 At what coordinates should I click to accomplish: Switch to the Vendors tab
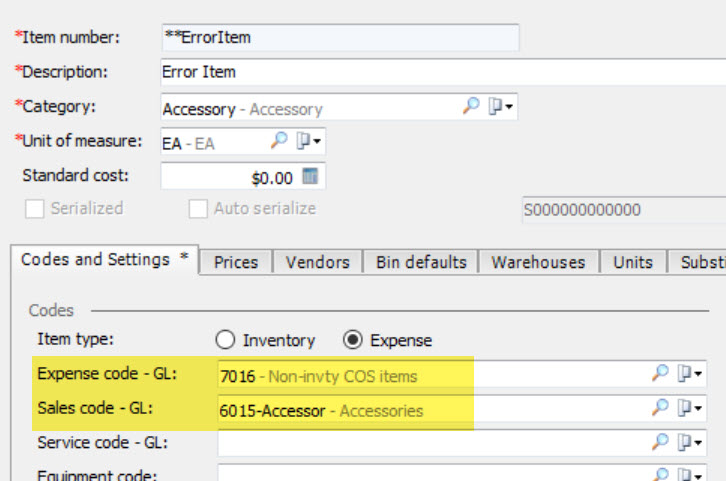tap(318, 262)
